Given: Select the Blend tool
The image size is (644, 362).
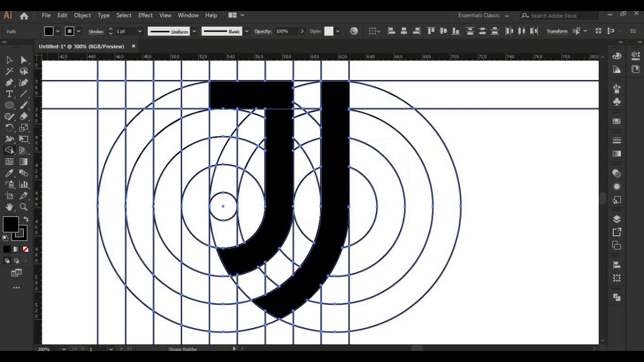Looking at the screenshot, I should [24, 173].
